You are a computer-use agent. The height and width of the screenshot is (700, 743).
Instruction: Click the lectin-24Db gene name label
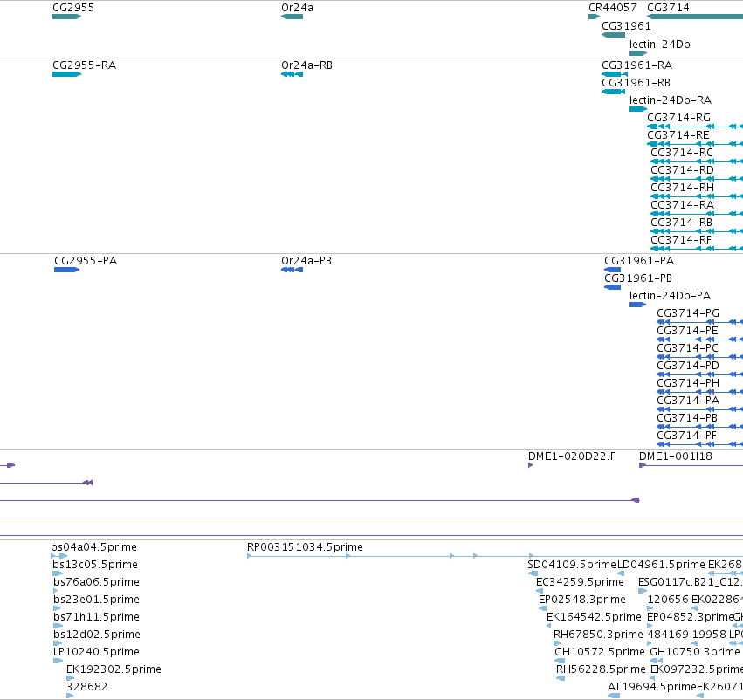pos(659,45)
